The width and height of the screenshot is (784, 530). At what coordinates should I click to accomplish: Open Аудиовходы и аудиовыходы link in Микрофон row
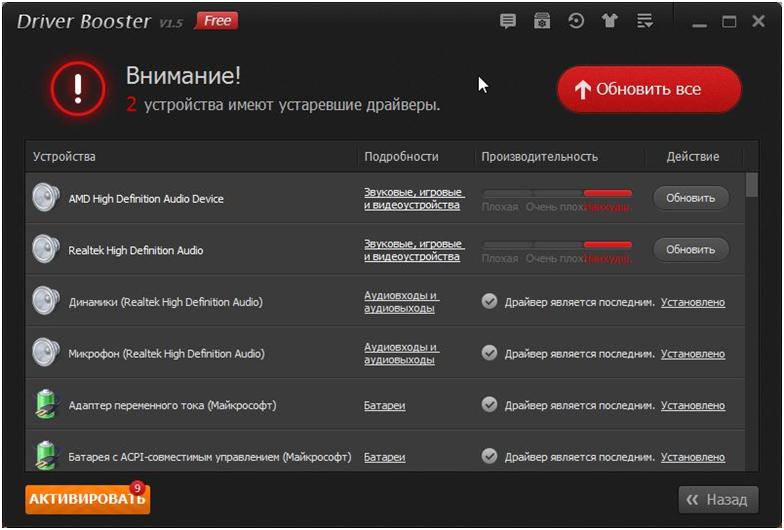[402, 353]
